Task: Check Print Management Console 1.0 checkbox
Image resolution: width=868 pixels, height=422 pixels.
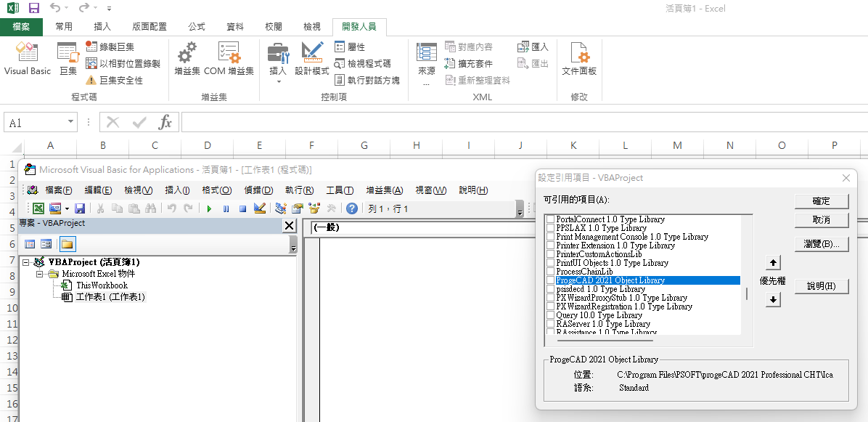Action: click(550, 237)
